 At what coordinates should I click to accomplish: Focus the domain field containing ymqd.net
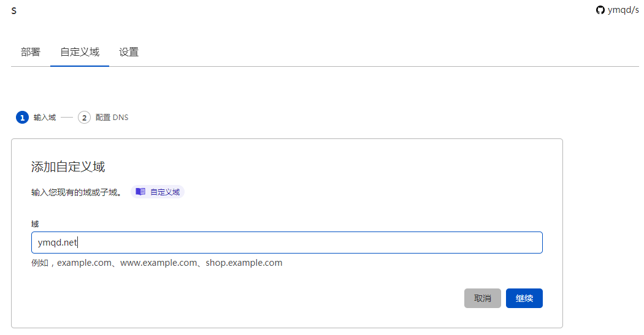coord(286,243)
